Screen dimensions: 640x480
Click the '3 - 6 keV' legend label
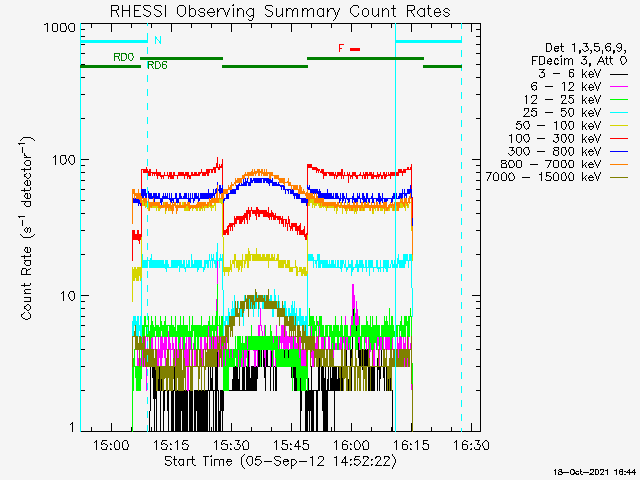pyautogui.click(x=570, y=74)
